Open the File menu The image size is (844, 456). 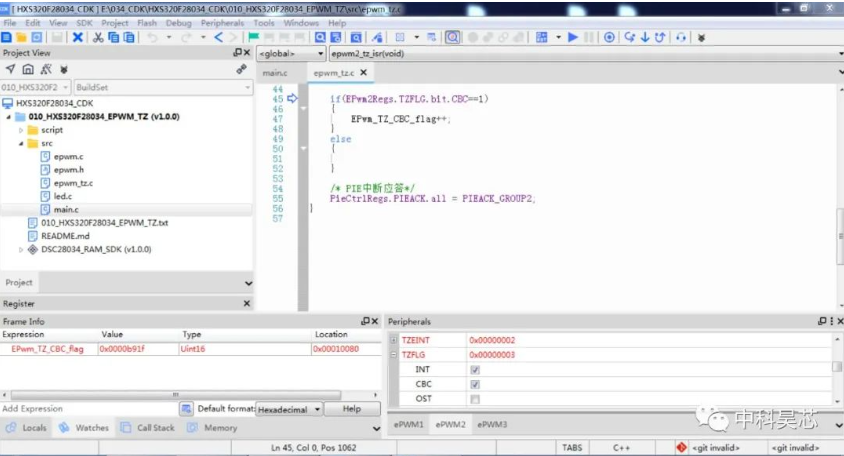10,23
